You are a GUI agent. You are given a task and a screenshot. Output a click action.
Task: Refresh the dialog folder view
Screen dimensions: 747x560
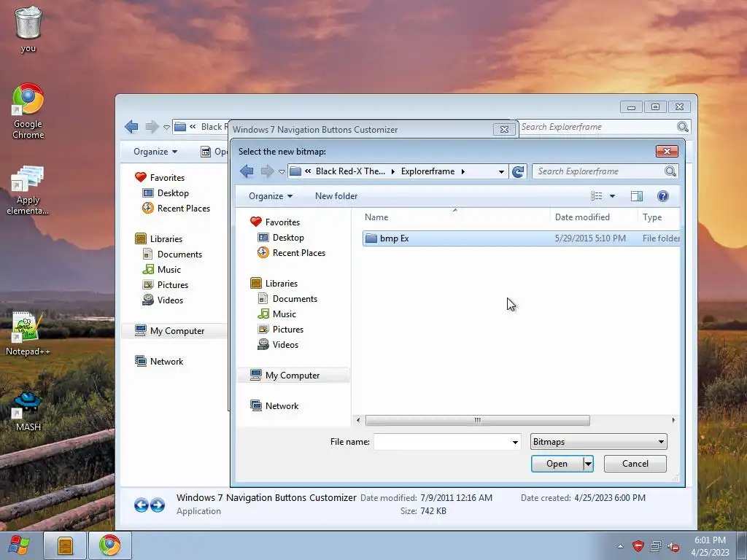point(518,171)
